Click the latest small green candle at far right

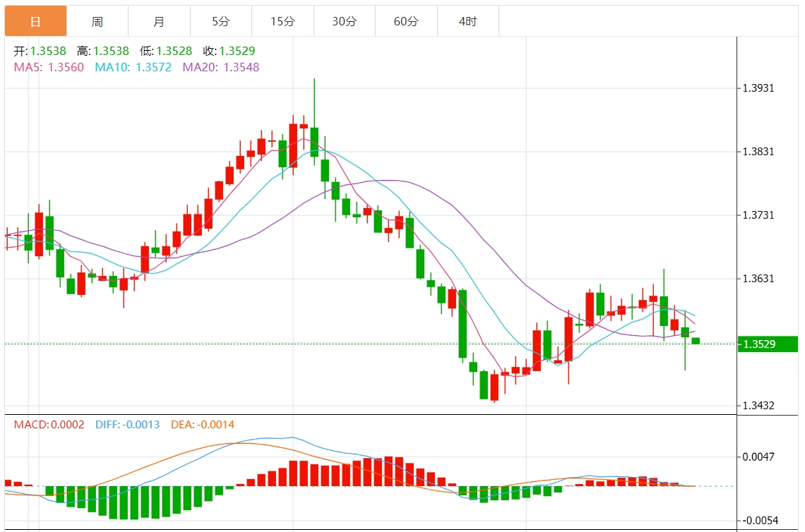[x=696, y=341]
